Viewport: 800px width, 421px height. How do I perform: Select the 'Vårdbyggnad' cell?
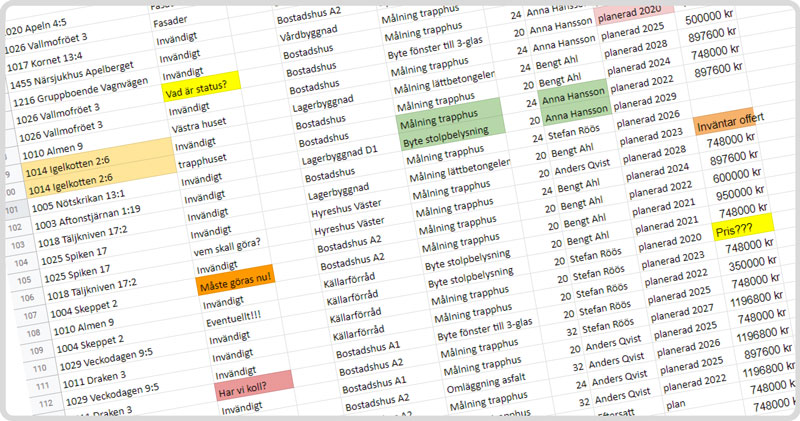pos(309,34)
